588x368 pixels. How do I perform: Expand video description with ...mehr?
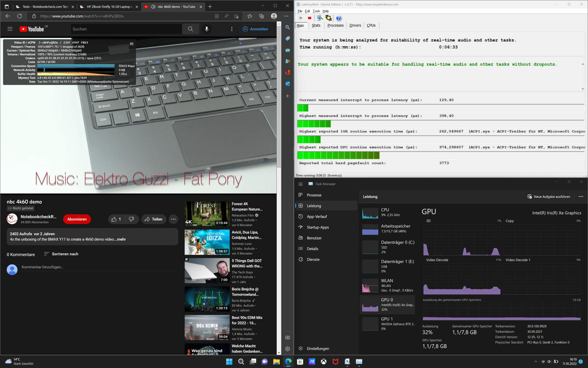point(121,239)
